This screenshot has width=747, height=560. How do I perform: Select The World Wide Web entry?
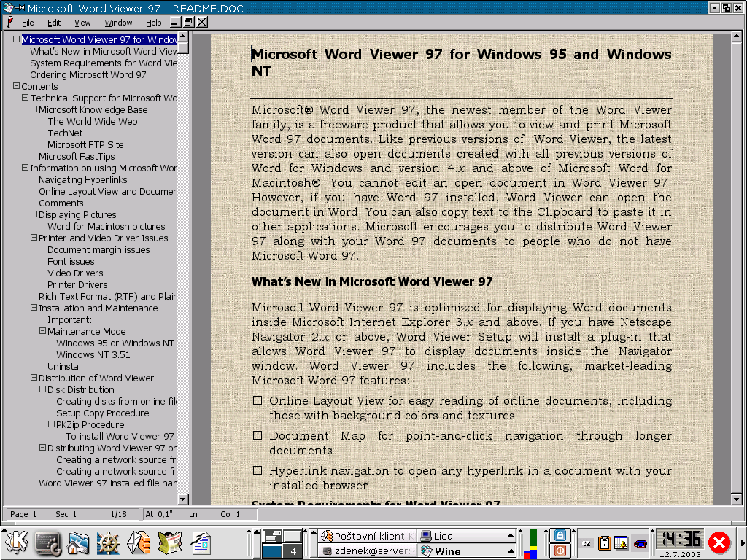coord(93,122)
